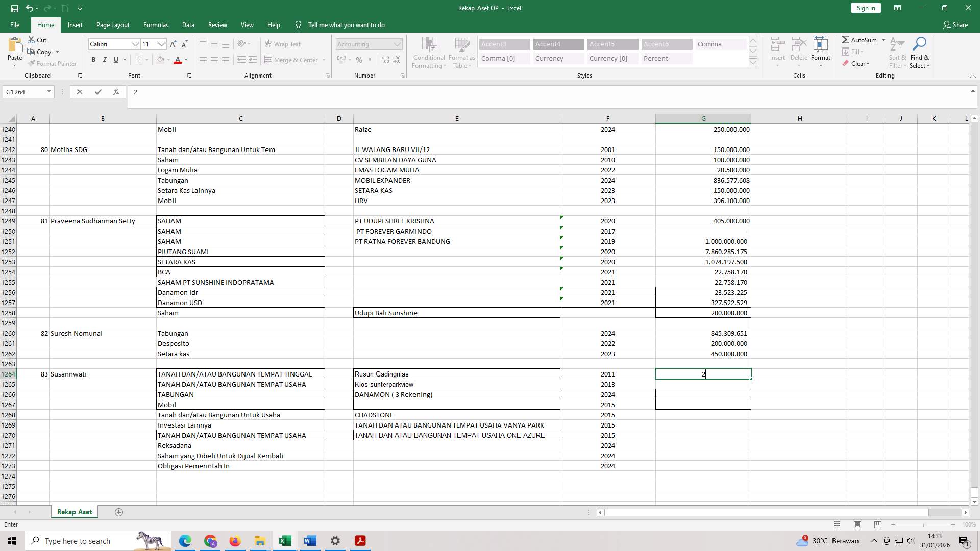980x551 pixels.
Task: Open the Accounting number format dropdown
Action: coord(398,44)
